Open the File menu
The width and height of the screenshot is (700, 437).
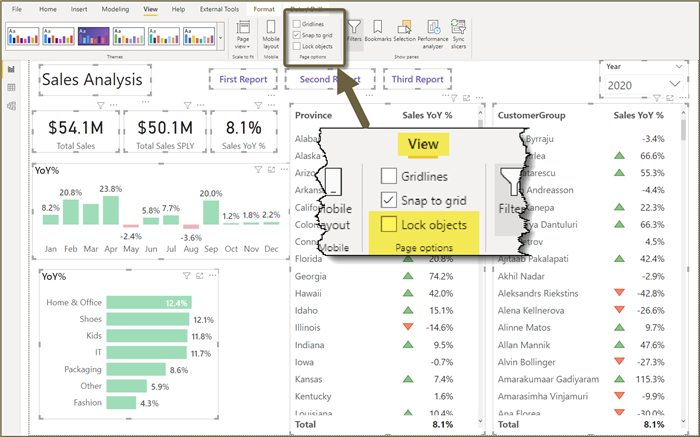coord(17,8)
